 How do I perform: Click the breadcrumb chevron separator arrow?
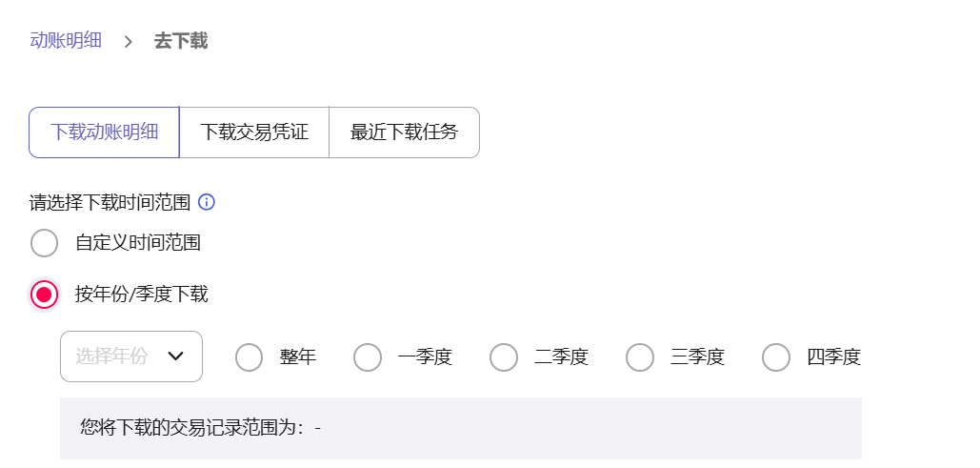click(x=128, y=41)
